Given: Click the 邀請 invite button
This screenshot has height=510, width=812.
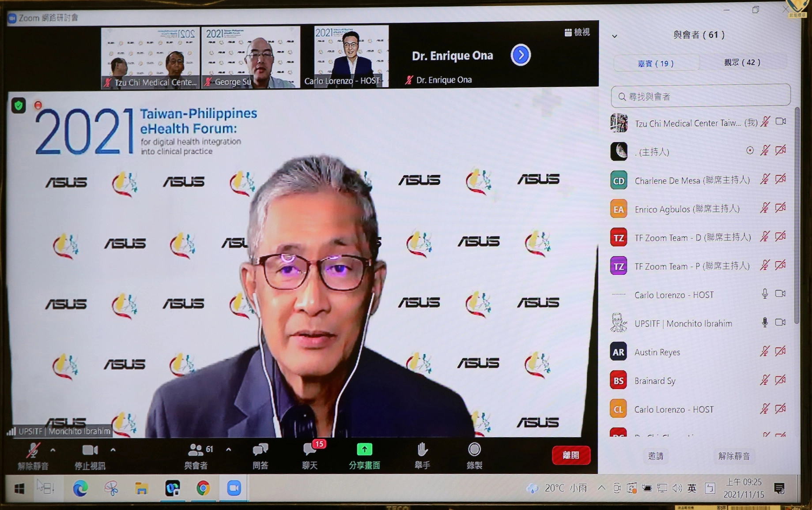Looking at the screenshot, I should coord(656,456).
